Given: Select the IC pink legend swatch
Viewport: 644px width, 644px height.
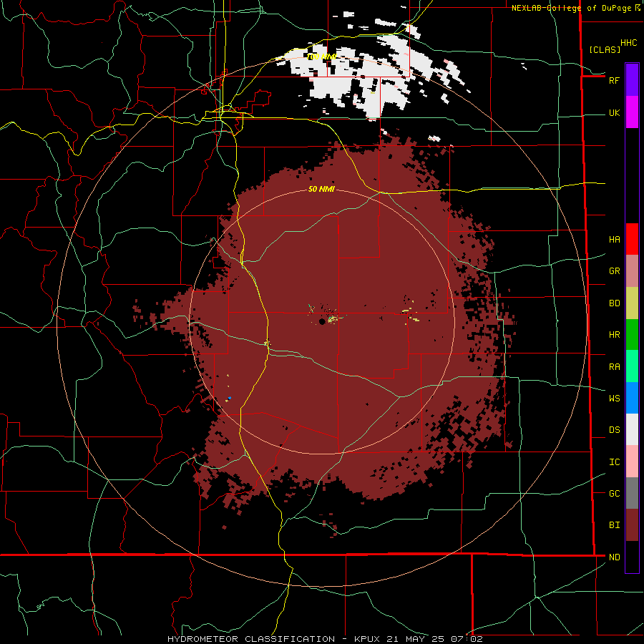Looking at the screenshot, I should pos(632,462).
